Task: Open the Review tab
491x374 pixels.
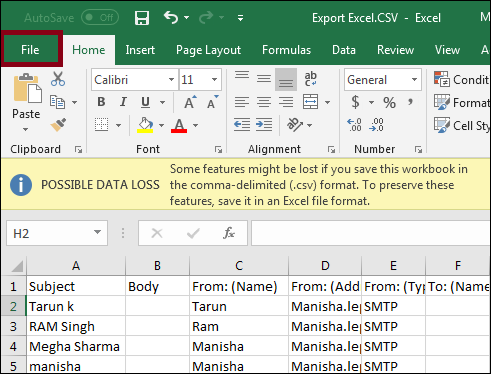Action: (x=395, y=50)
